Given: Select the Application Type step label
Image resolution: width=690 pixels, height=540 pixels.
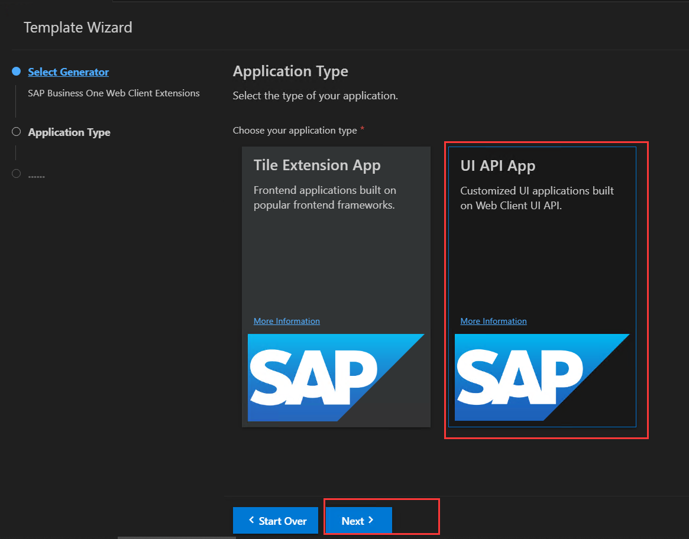Looking at the screenshot, I should point(69,132).
